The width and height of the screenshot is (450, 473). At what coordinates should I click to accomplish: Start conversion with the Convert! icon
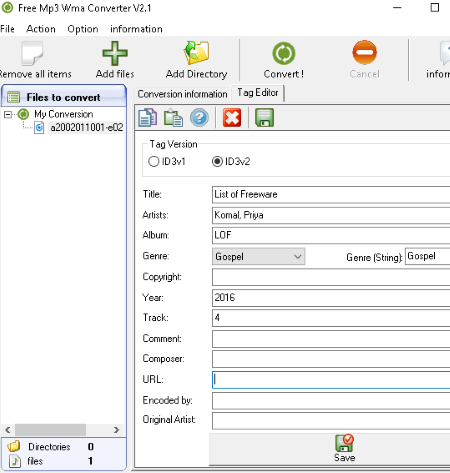(x=284, y=53)
